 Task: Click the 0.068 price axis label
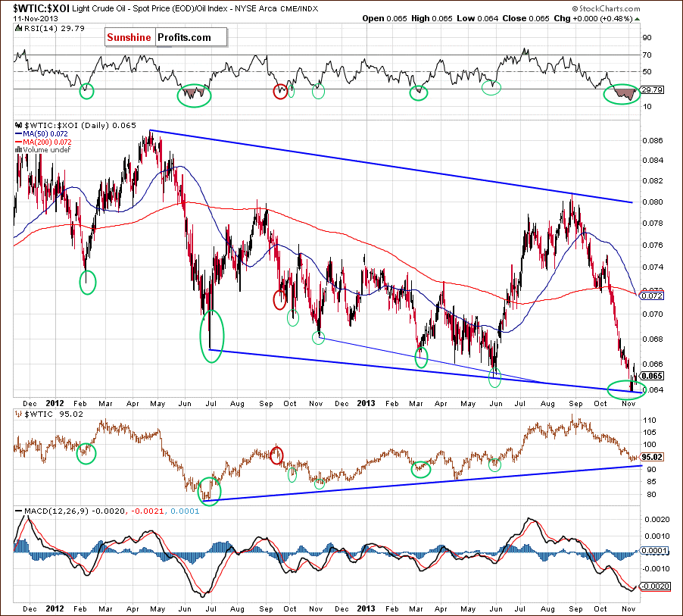coord(653,339)
